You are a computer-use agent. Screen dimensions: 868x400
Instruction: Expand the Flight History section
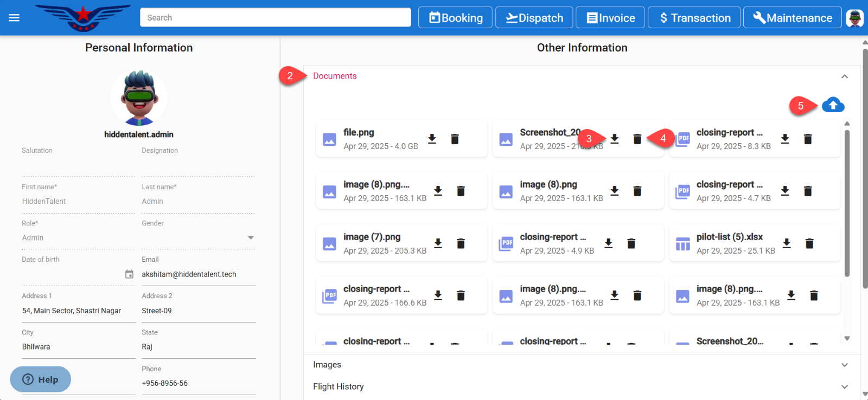[844, 386]
